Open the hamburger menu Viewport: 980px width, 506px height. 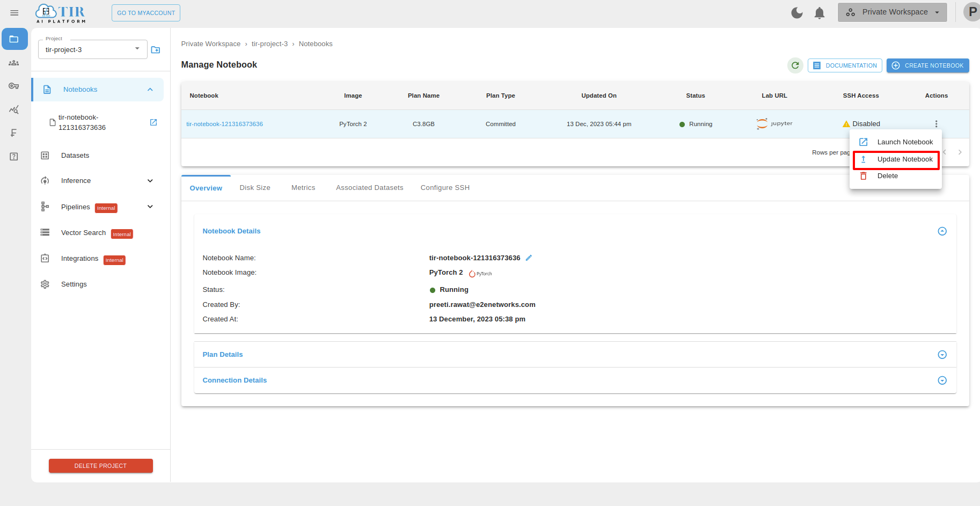(x=14, y=13)
